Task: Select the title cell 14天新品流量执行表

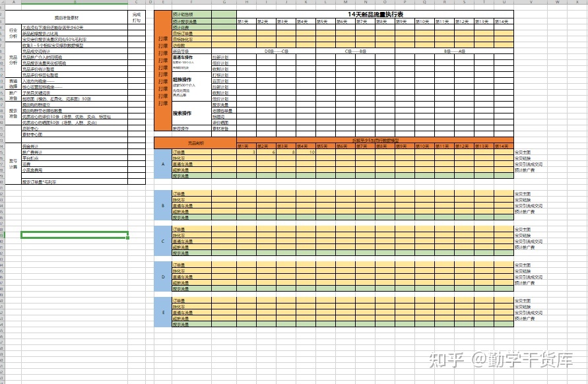Action: (x=375, y=14)
